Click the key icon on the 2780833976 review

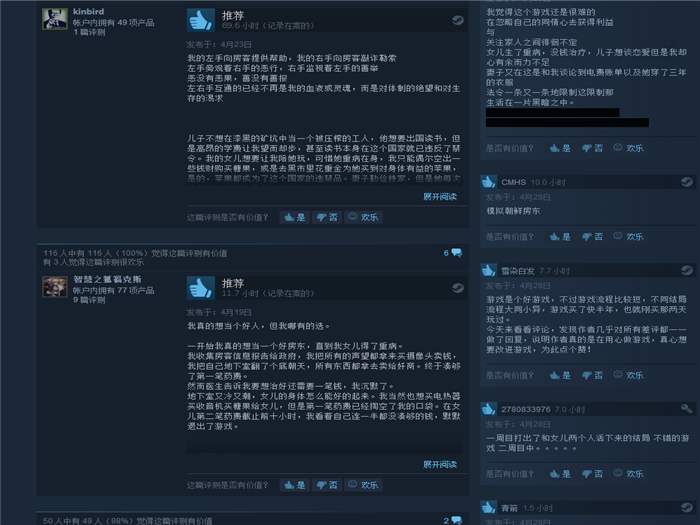coord(687,408)
